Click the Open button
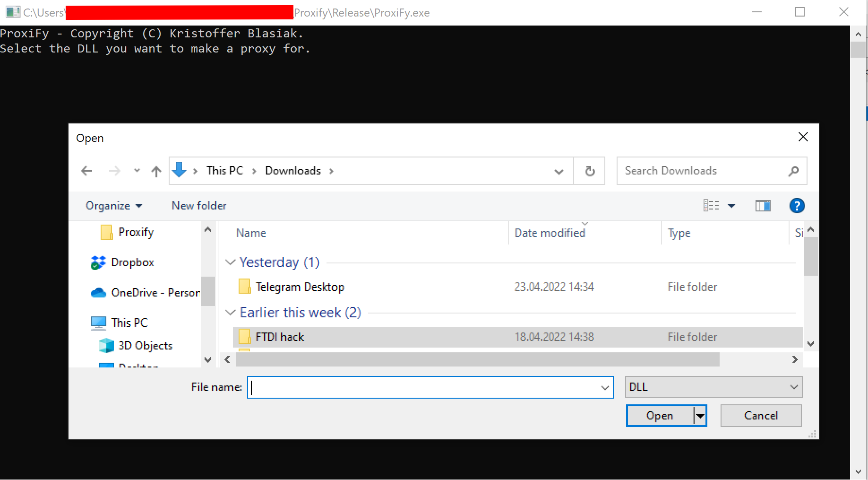The height and width of the screenshot is (480, 868). point(660,416)
